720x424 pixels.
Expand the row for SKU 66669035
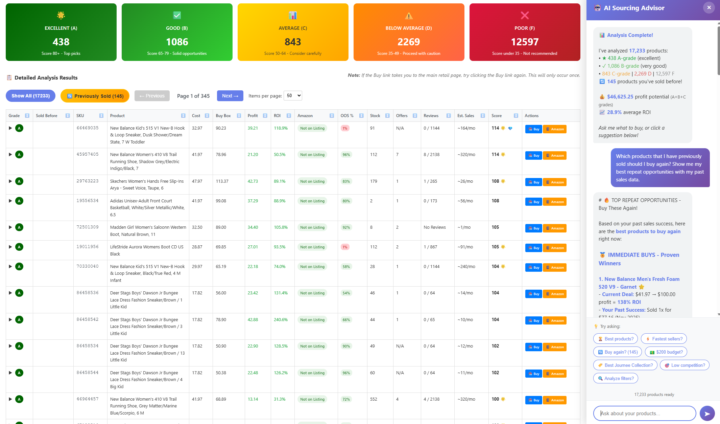click(x=10, y=128)
